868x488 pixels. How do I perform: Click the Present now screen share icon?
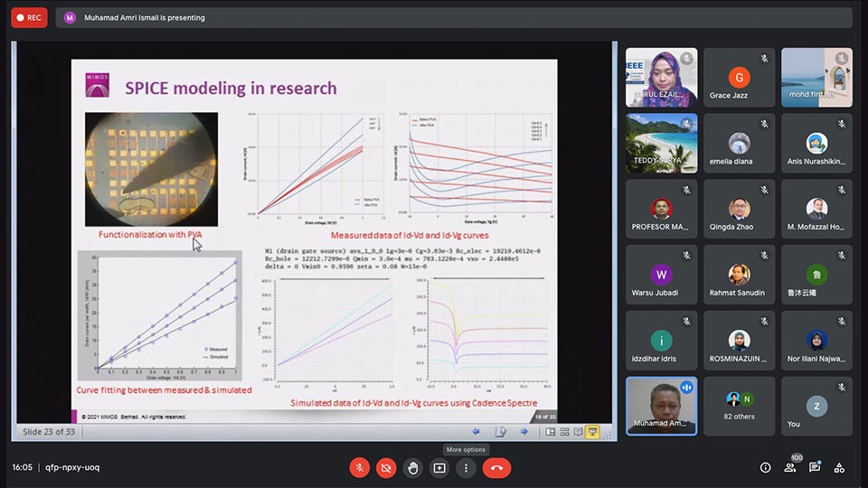coord(439,467)
